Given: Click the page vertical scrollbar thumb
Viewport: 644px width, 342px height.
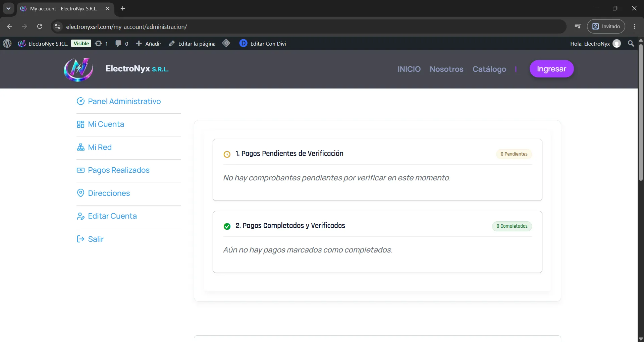Looking at the screenshot, I should tap(641, 113).
